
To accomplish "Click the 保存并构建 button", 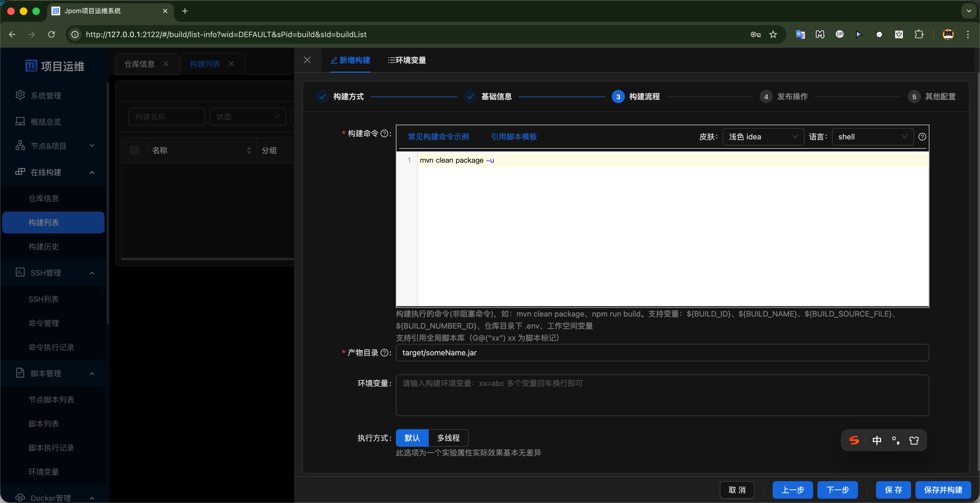I will pos(943,490).
